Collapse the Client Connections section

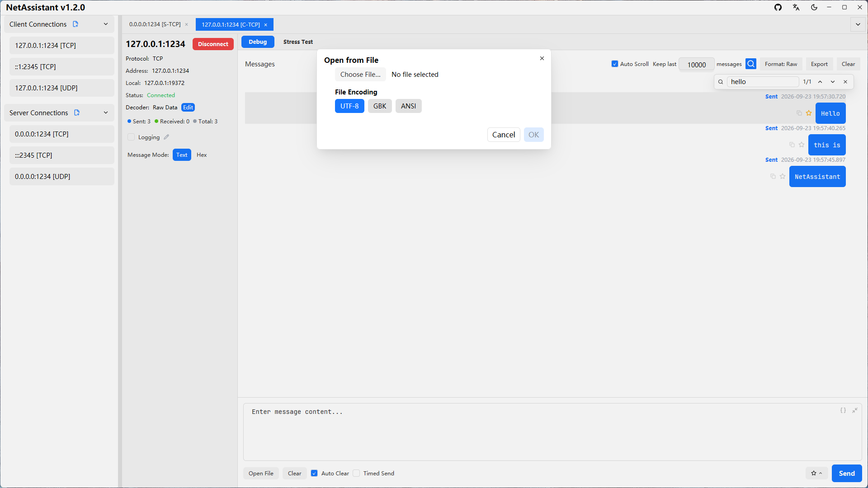point(106,24)
